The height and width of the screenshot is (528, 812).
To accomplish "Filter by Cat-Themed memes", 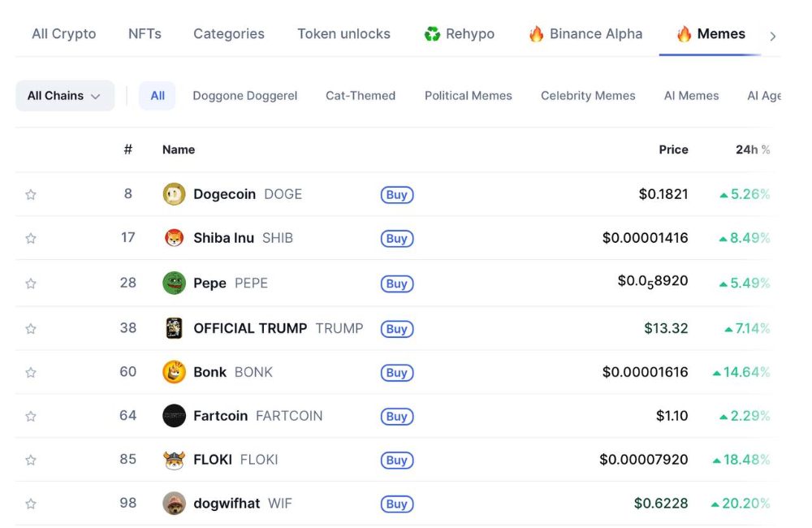I will 361,96.
